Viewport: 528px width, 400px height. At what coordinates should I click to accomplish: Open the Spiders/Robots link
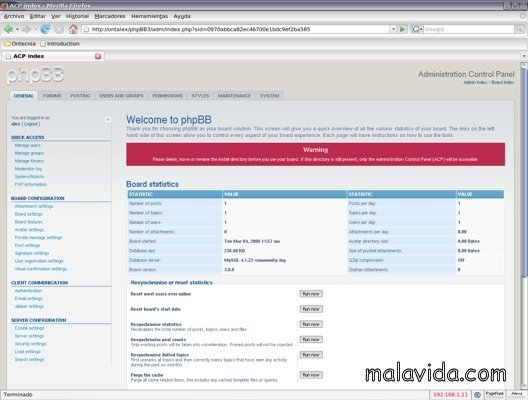point(29,176)
